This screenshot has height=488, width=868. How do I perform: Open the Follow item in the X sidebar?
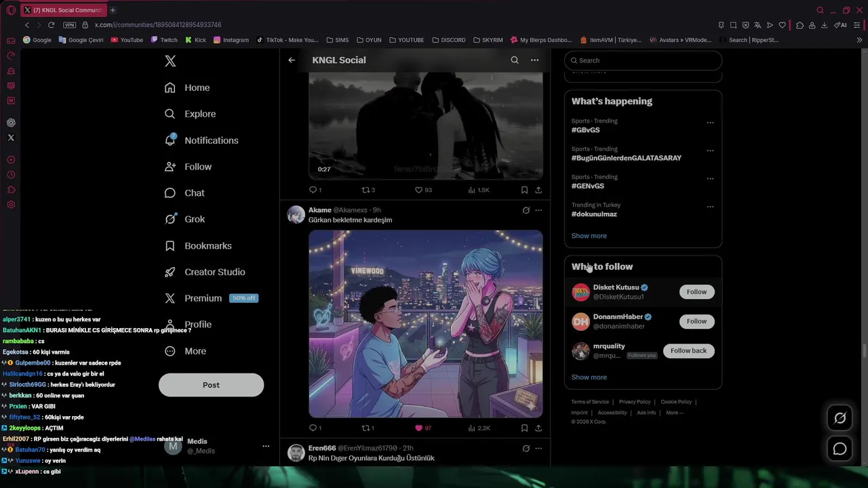(x=189, y=167)
